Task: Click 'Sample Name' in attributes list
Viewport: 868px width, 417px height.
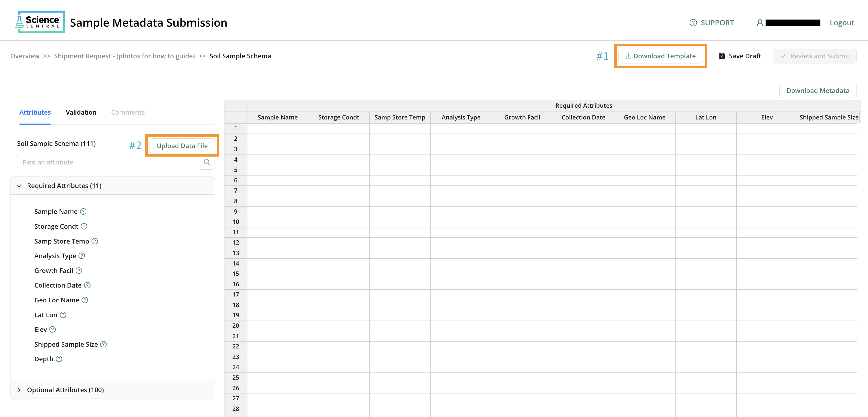Action: [x=56, y=212]
